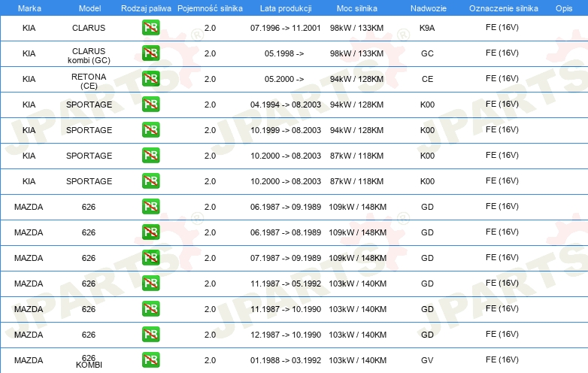The width and height of the screenshot is (588, 373).
Task: Click the RETONA (CE) model name
Action: 89,80
